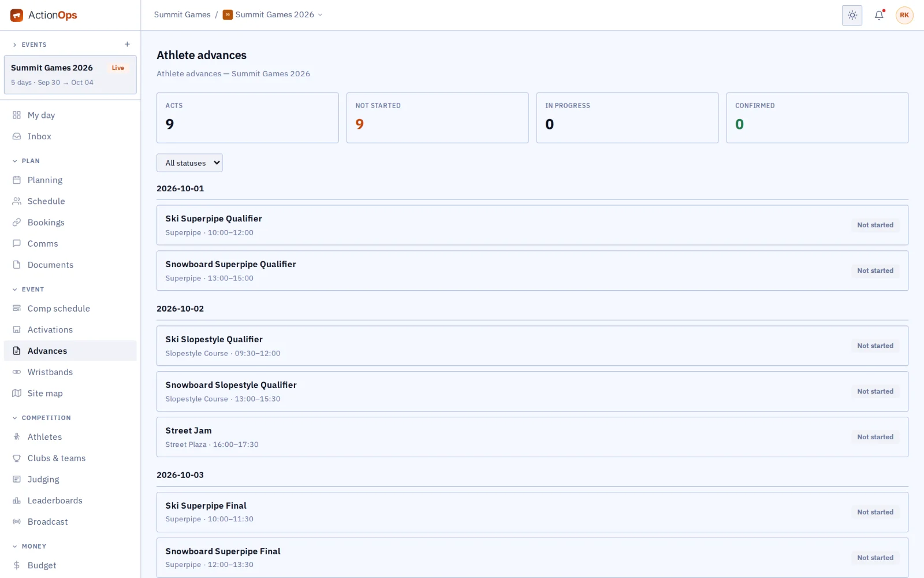This screenshot has height=578, width=924.
Task: Add a new event with the plus icon
Action: 127,44
